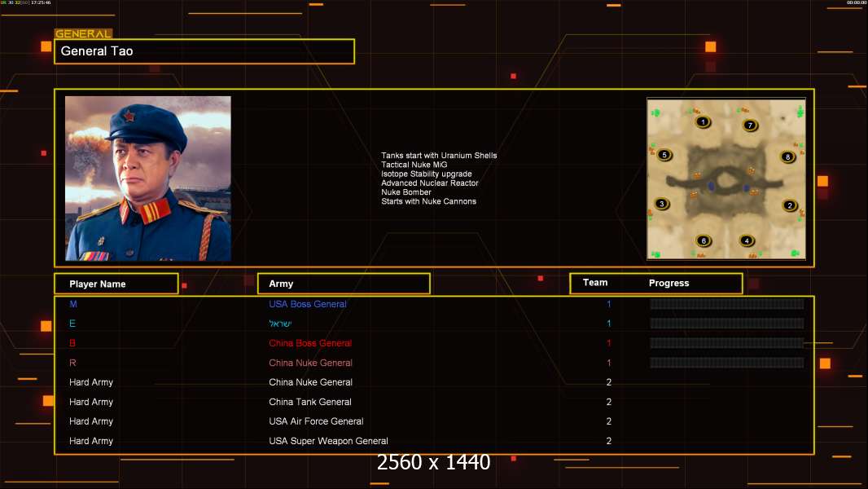Click China Tank General army text
868x489 pixels.
[310, 402]
